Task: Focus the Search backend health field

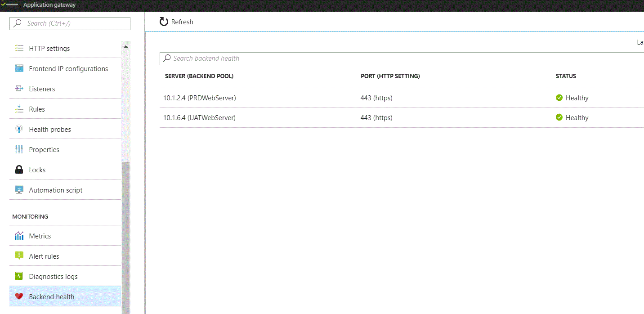Action: [402, 58]
